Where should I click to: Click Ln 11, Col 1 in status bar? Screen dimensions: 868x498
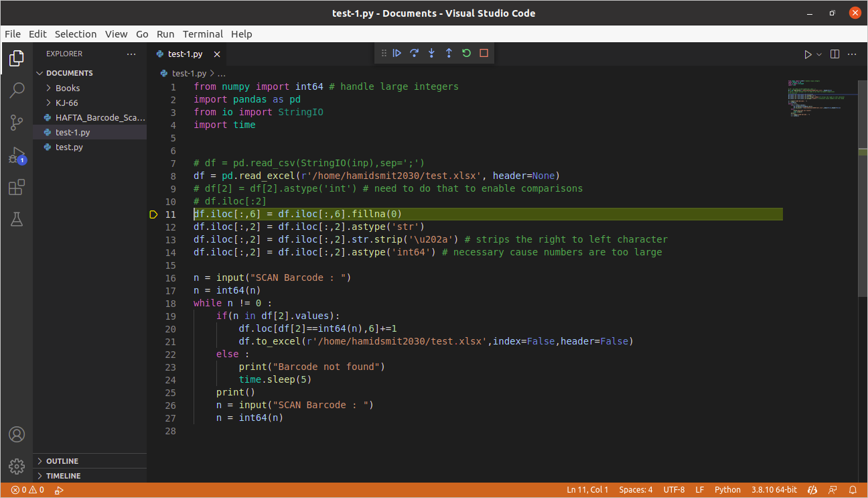587,490
